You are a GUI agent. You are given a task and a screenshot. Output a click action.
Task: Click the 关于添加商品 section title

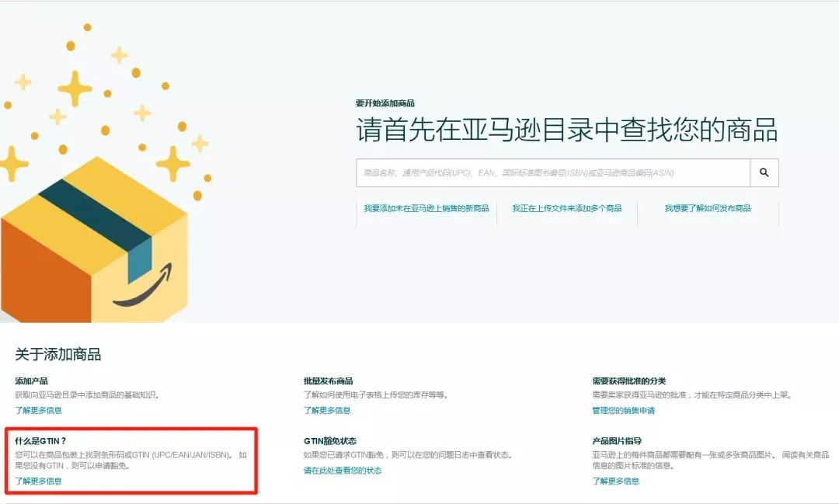pyautogui.click(x=57, y=354)
